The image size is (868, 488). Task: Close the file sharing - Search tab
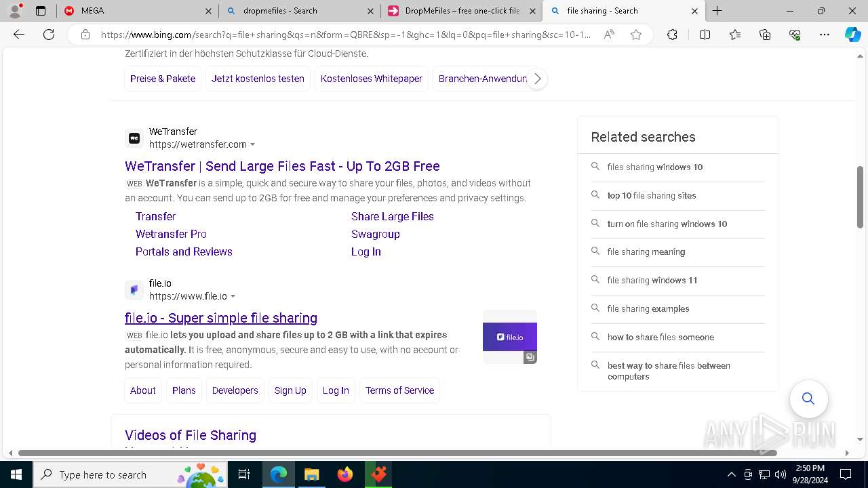pyautogui.click(x=694, y=11)
